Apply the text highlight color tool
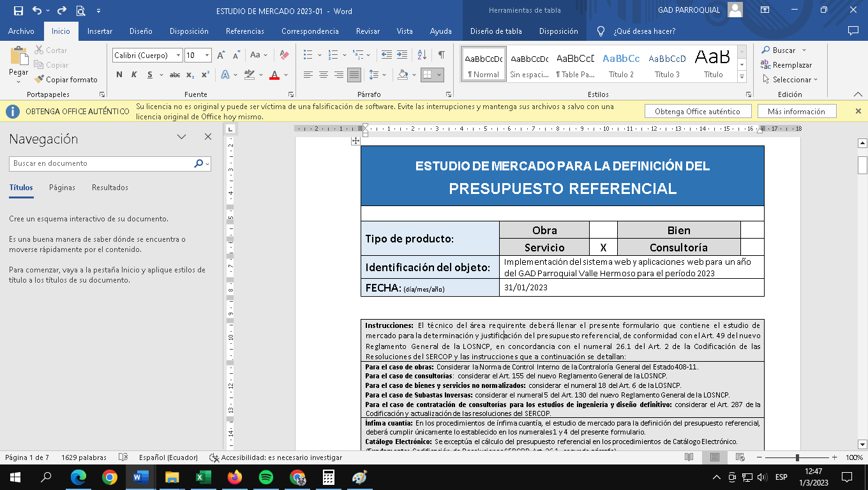 [250, 75]
